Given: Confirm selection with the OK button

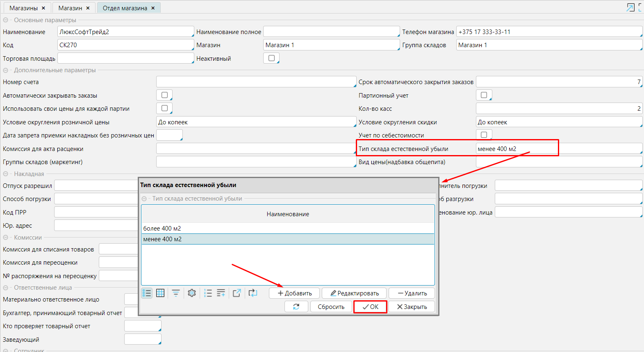Looking at the screenshot, I should click(370, 307).
